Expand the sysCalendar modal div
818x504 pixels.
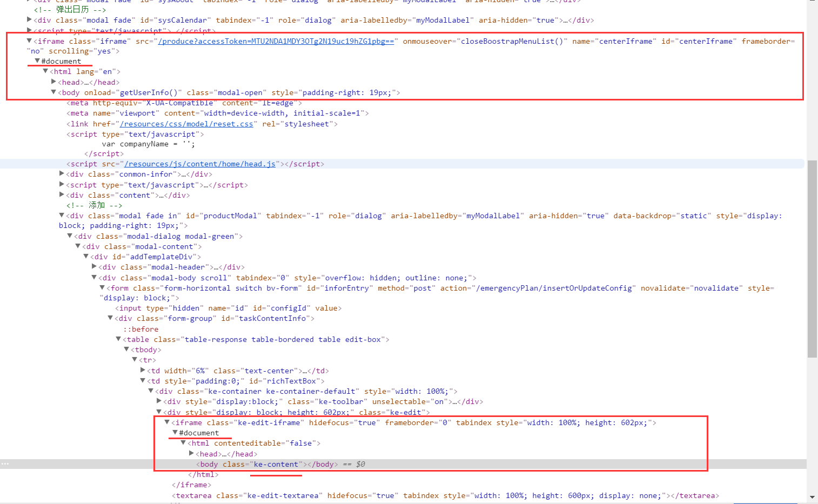[x=29, y=19]
